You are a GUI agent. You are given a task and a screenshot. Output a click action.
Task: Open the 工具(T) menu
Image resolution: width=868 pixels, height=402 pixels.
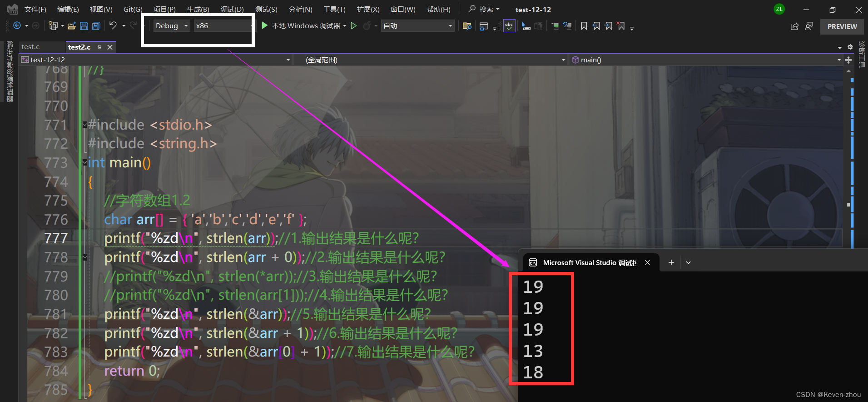pos(334,9)
